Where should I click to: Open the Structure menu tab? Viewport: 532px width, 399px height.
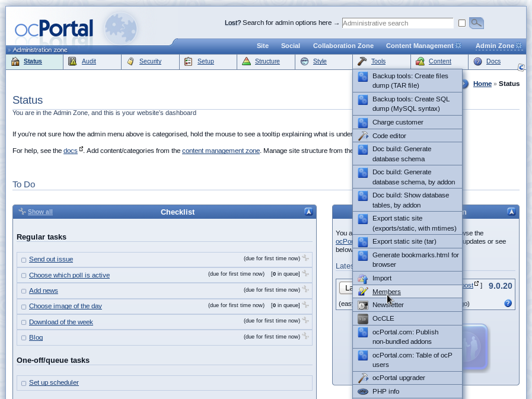pyautogui.click(x=267, y=61)
